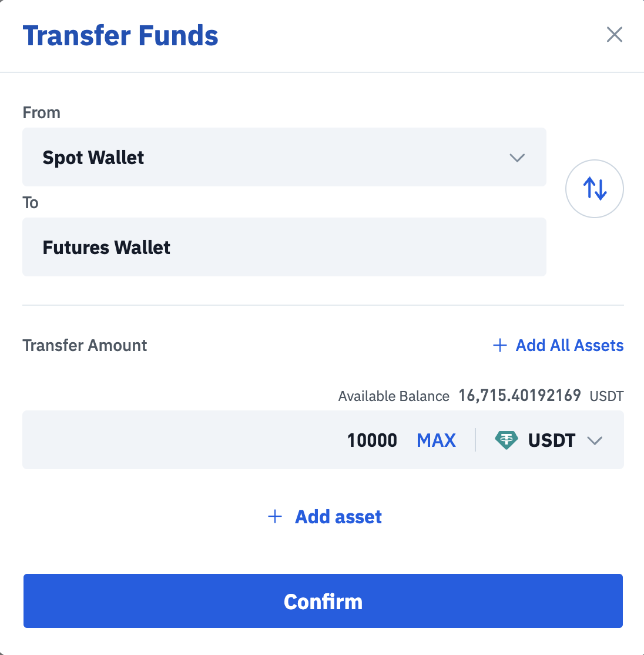Click the available balance amount 16,715.40192169
The width and height of the screenshot is (644, 655).
point(519,396)
